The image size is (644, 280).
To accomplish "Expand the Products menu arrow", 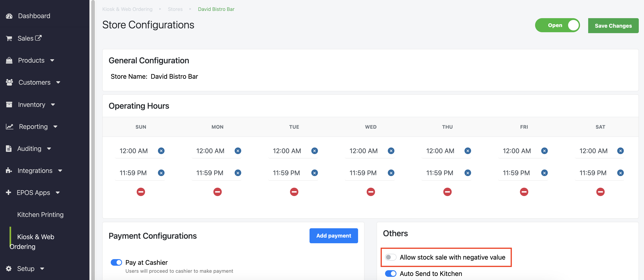I will (x=52, y=60).
